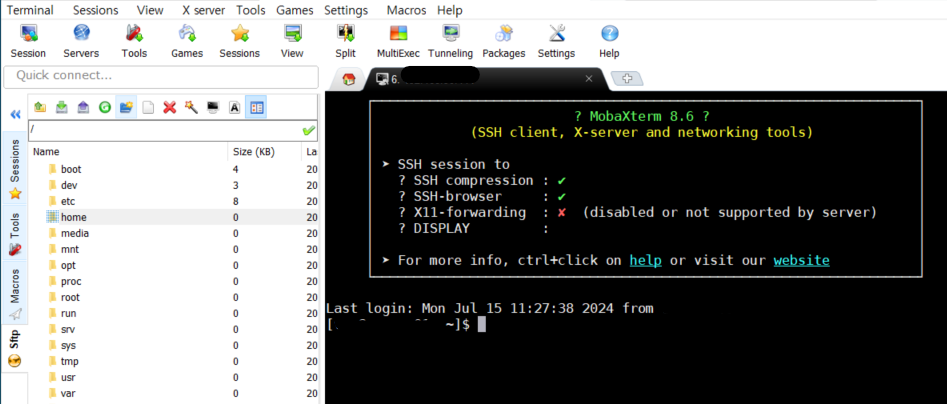Select the etc folder
The width and height of the screenshot is (947, 404).
click(x=68, y=201)
